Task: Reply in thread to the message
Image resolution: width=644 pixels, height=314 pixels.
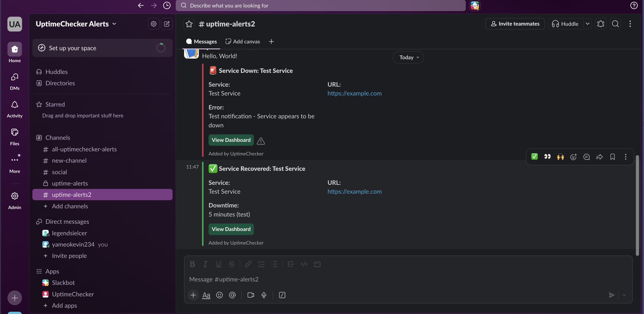Action: point(586,157)
